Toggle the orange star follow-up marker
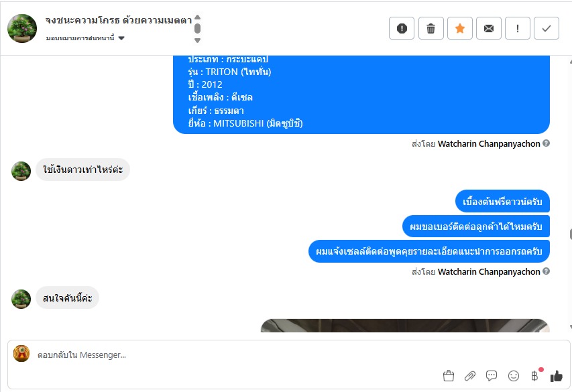 click(x=460, y=28)
